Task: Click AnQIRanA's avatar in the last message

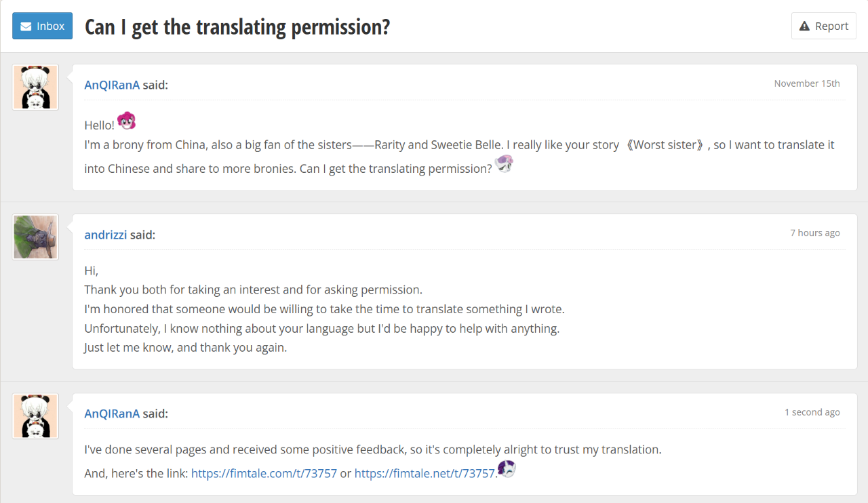Action: (x=36, y=416)
